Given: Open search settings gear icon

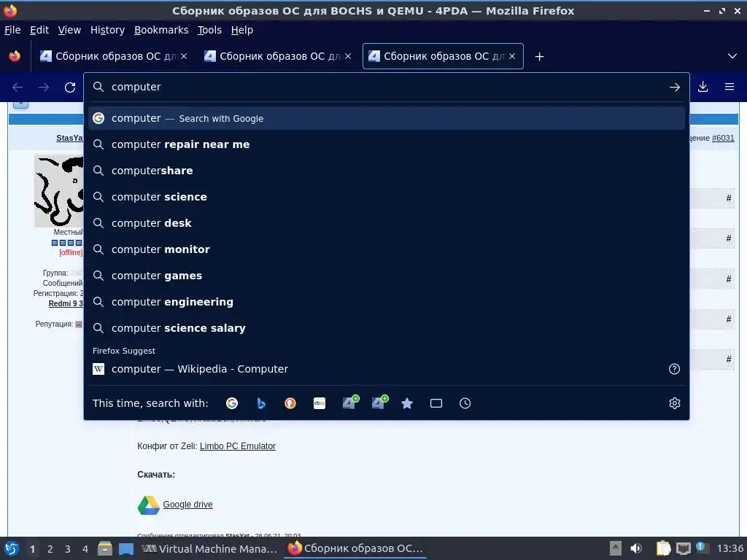Looking at the screenshot, I should [675, 403].
